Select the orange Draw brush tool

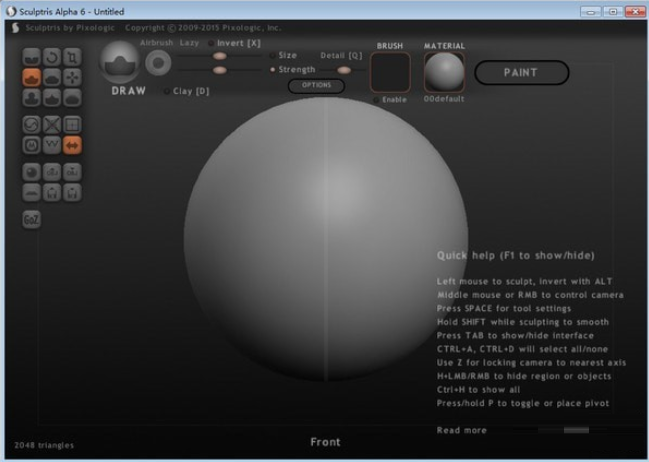tap(31, 77)
